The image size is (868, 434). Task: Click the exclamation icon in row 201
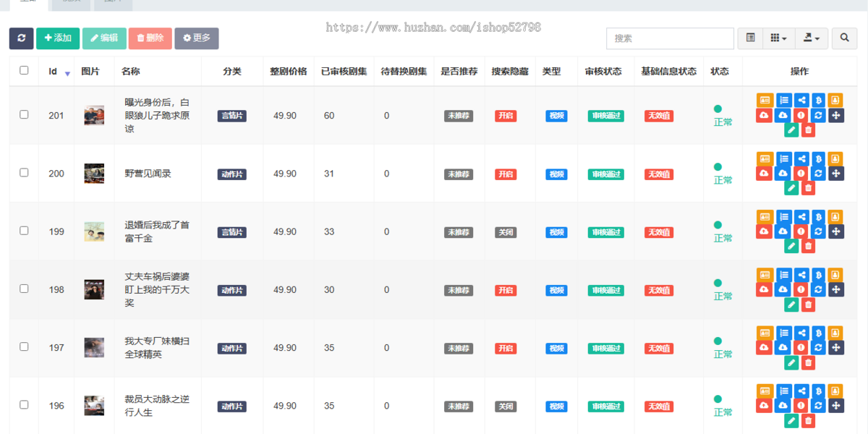801,115
